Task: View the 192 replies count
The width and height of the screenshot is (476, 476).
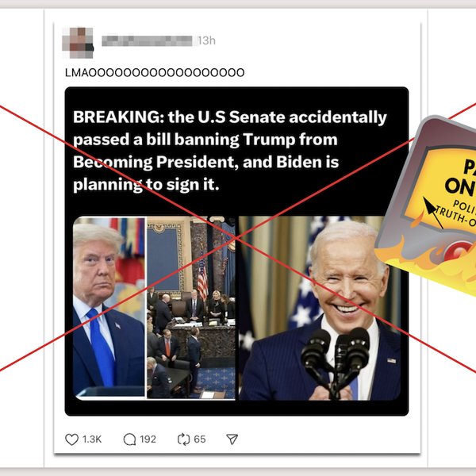Action: [x=148, y=440]
